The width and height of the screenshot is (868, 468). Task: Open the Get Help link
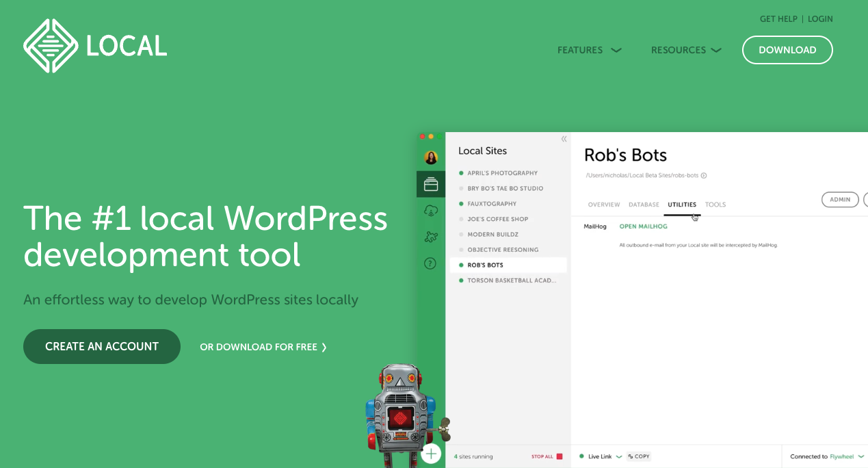[778, 19]
